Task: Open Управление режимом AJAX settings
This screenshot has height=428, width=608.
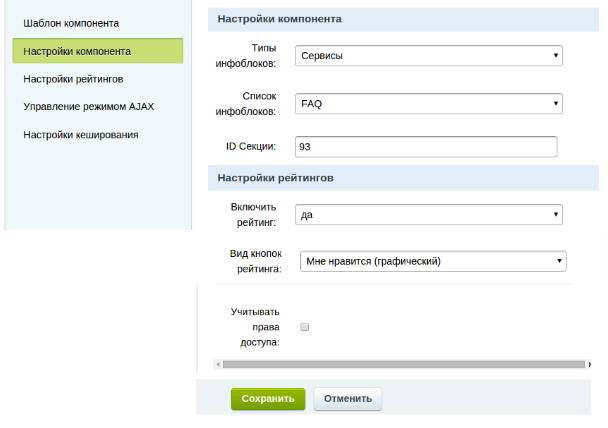Action: pos(88,106)
